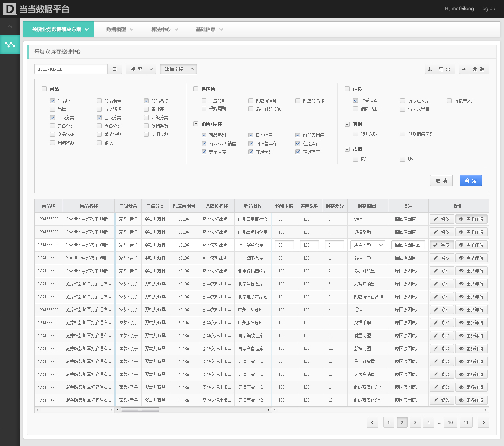Uncheck the 三级分类 checkbox
Screen dimensions: 504x446
point(99,118)
